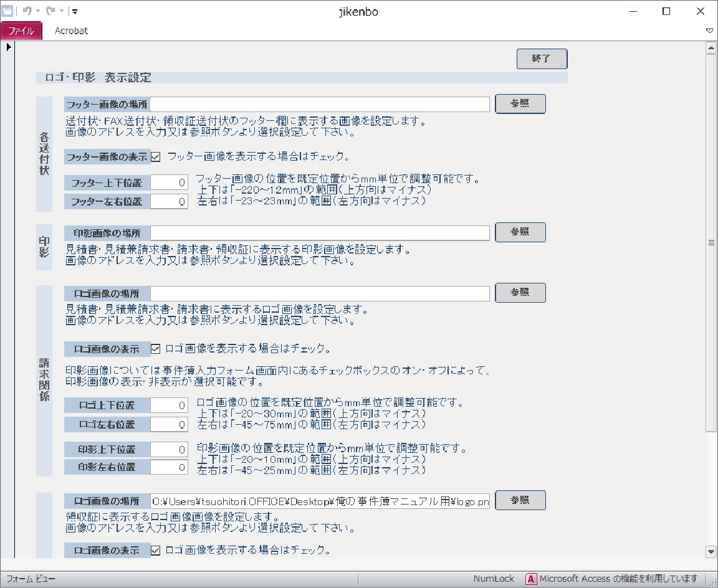This screenshot has width=718, height=588.
Task: Click the record selector arrow on the left edge
Action: (x=9, y=47)
